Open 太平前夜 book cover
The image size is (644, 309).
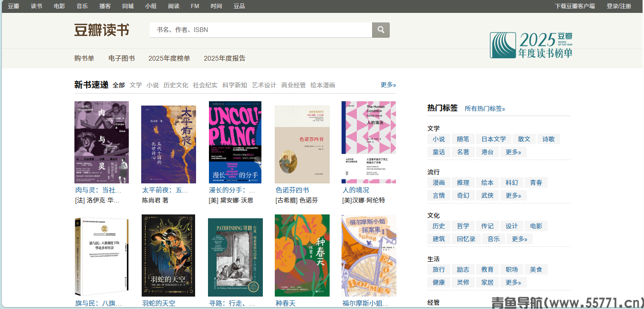(x=169, y=144)
